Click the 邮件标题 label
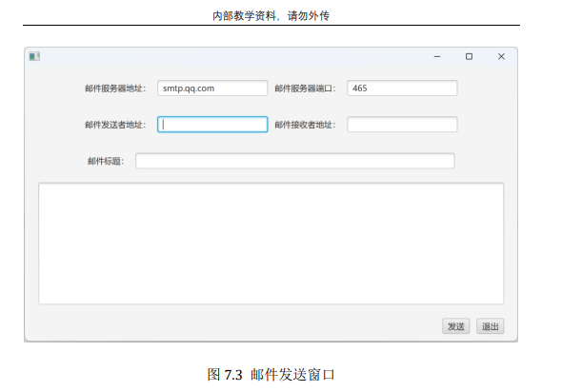The width and height of the screenshot is (582, 392). tap(106, 161)
